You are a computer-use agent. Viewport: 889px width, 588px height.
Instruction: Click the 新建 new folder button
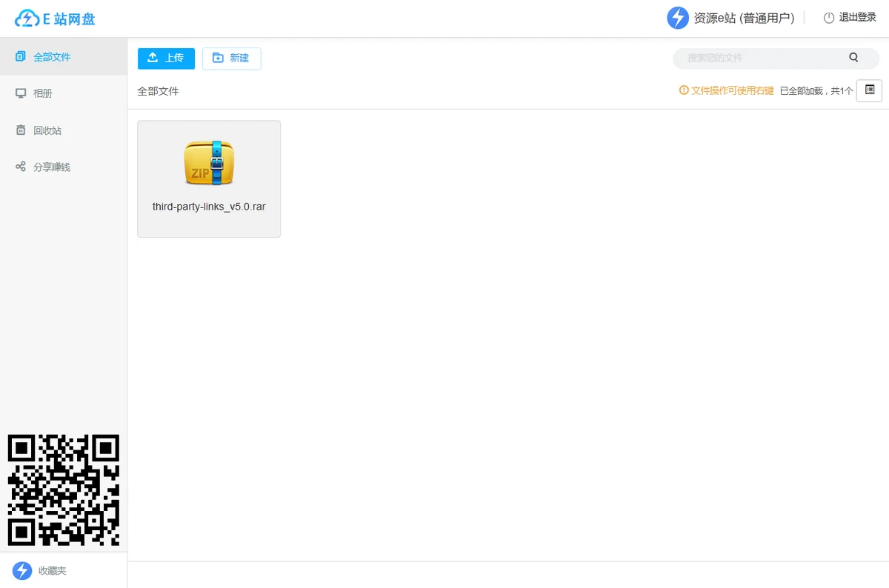tap(231, 58)
